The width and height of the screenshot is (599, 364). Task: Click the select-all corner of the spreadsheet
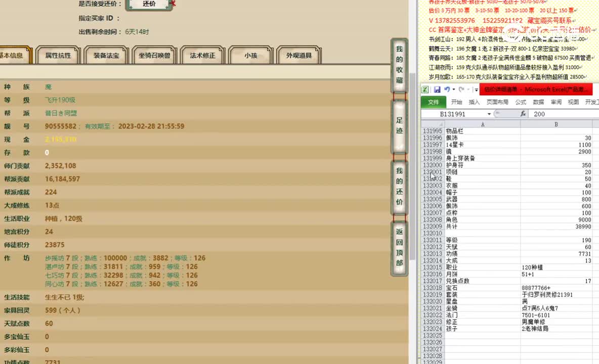pos(433,124)
